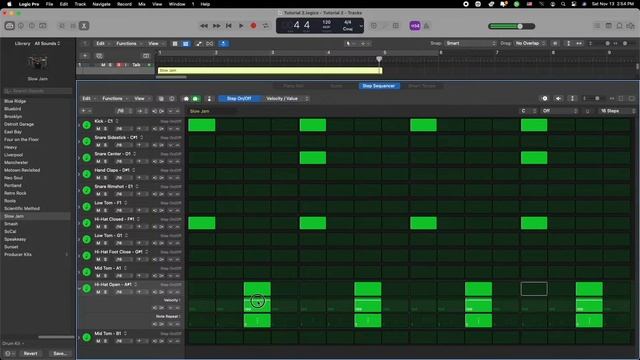Record-enable track 1 with the R button
The height and width of the screenshot is (360, 640).
[119, 65]
